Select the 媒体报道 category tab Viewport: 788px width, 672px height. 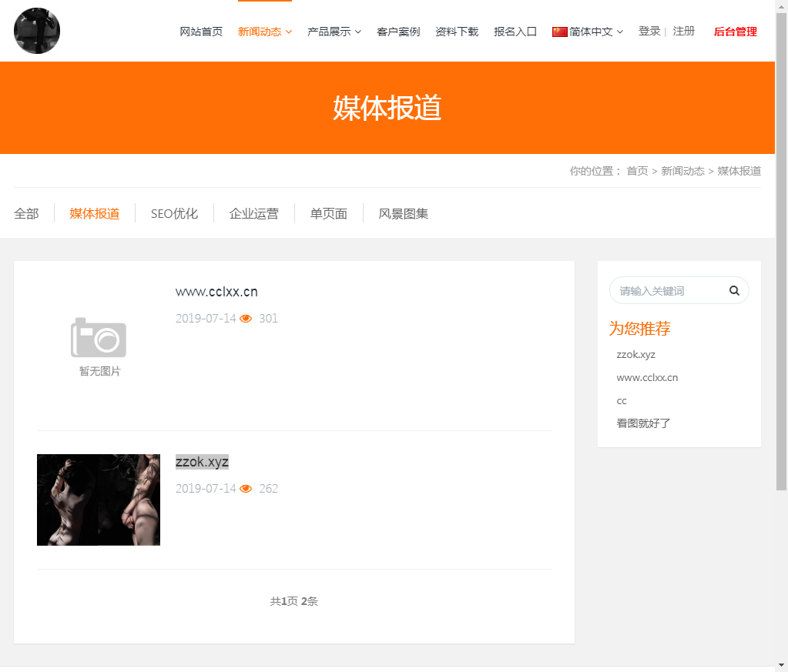95,213
